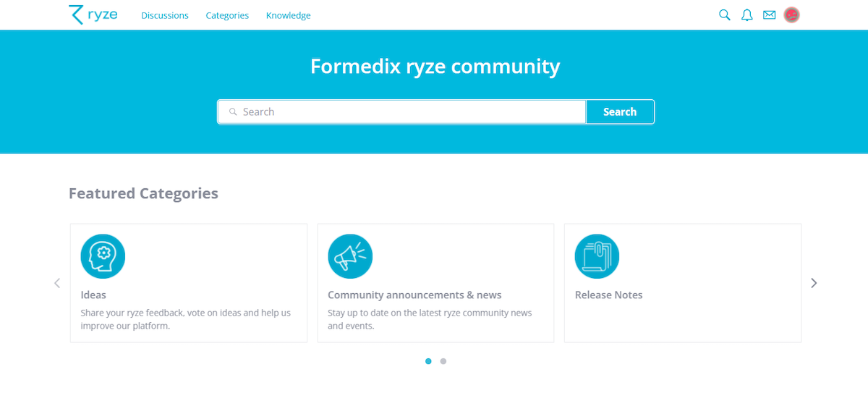Select the second carousel page dot
The width and height of the screenshot is (868, 401).
coord(443,361)
